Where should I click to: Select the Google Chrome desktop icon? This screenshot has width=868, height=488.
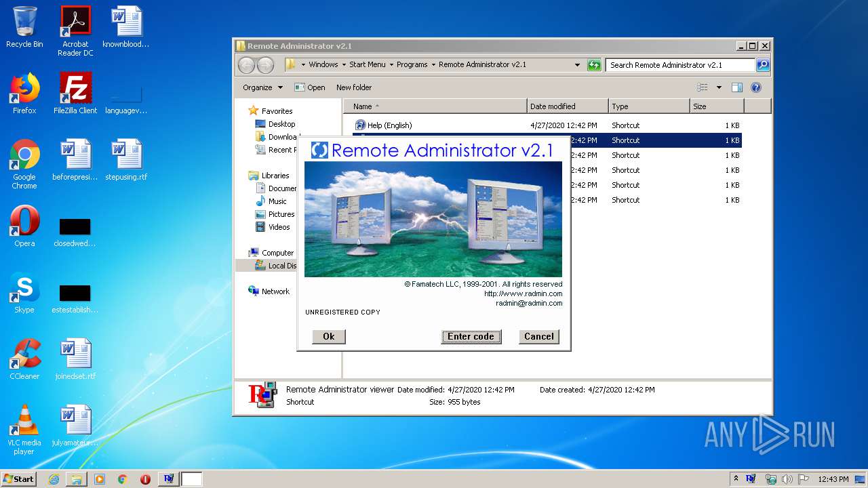[24, 164]
